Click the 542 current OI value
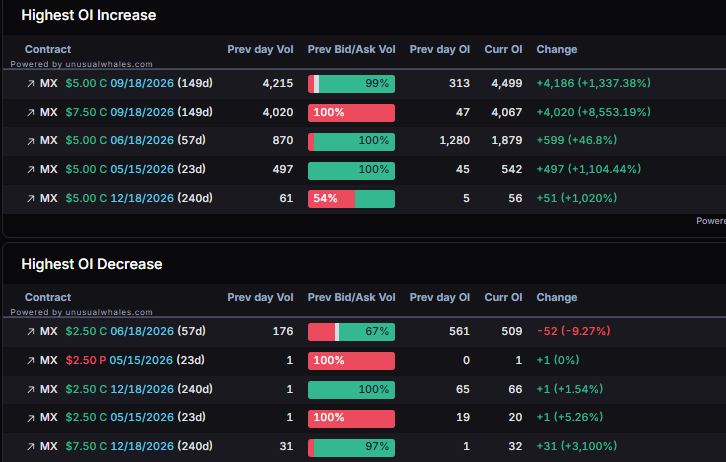This screenshot has height=462, width=726. tap(512, 169)
